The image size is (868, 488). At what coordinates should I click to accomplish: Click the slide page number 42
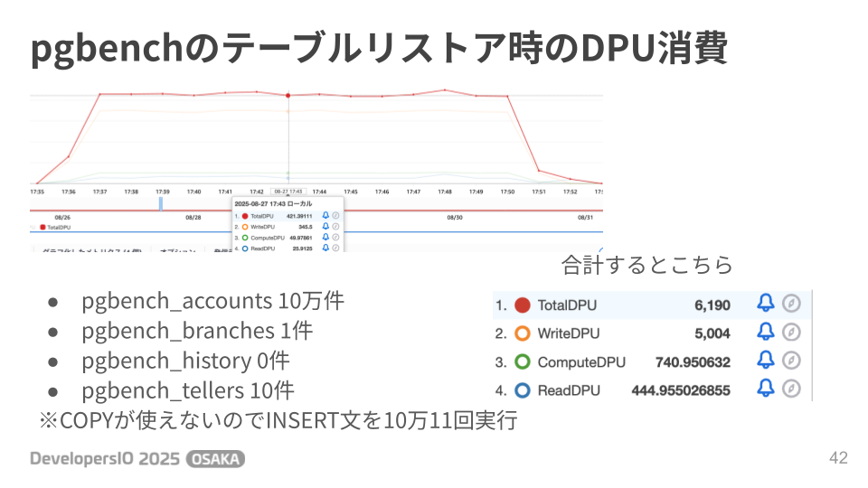pyautogui.click(x=838, y=457)
